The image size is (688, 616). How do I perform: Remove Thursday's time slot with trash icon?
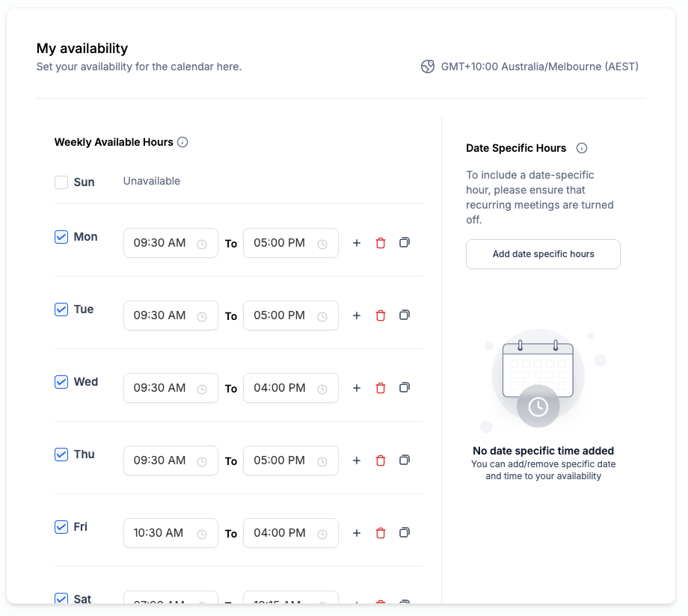[380, 461]
